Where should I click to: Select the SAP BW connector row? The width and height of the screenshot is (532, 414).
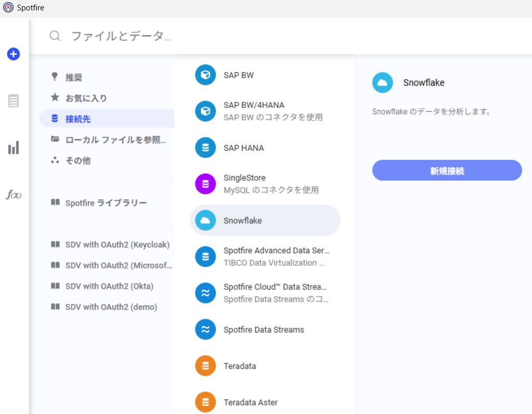click(x=265, y=75)
